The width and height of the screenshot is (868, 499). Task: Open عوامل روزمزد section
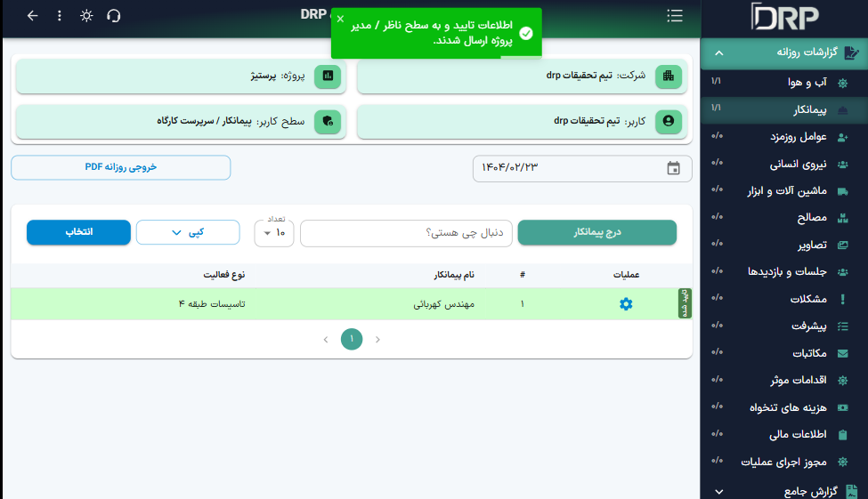pyautogui.click(x=783, y=137)
